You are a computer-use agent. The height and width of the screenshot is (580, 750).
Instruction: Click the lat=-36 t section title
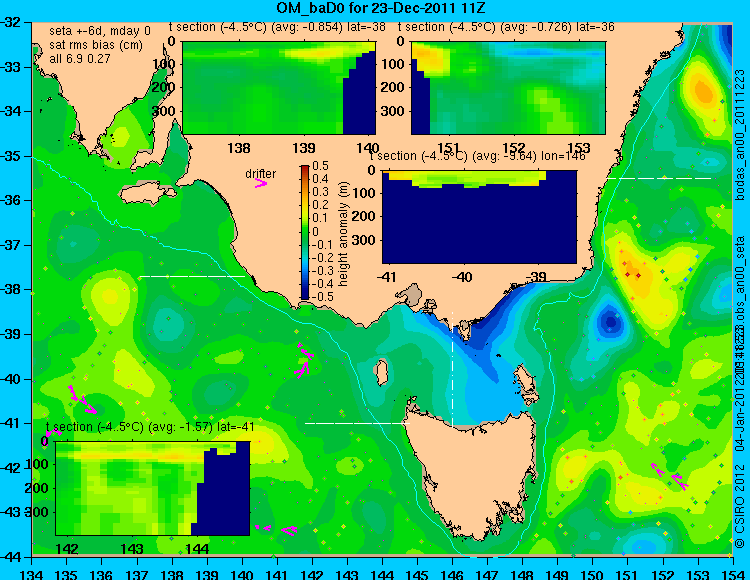click(x=506, y=27)
